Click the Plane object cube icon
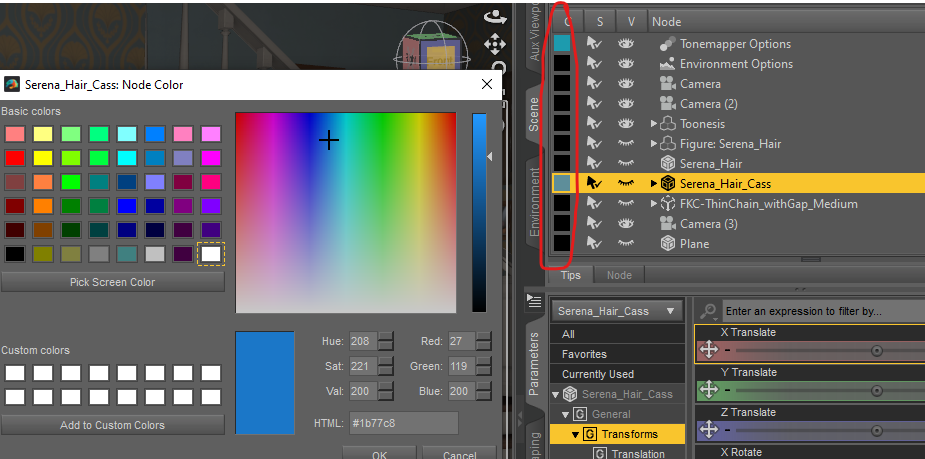This screenshot has height=459, width=925. tap(667, 244)
